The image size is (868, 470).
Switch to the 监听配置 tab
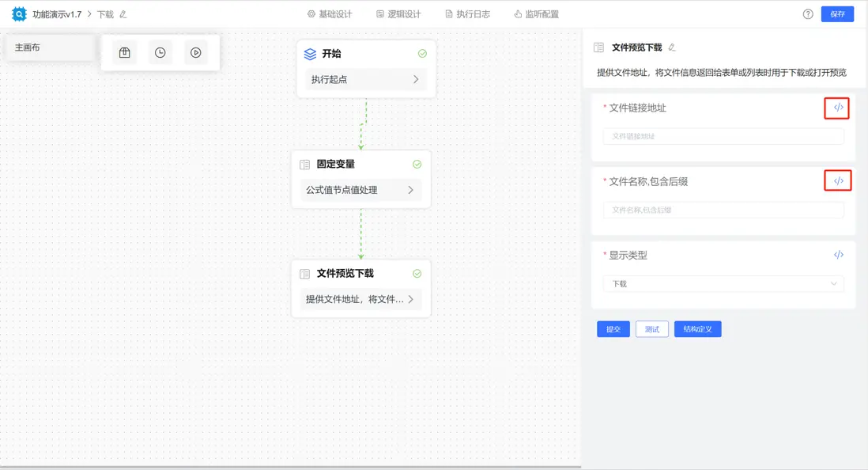coord(537,14)
